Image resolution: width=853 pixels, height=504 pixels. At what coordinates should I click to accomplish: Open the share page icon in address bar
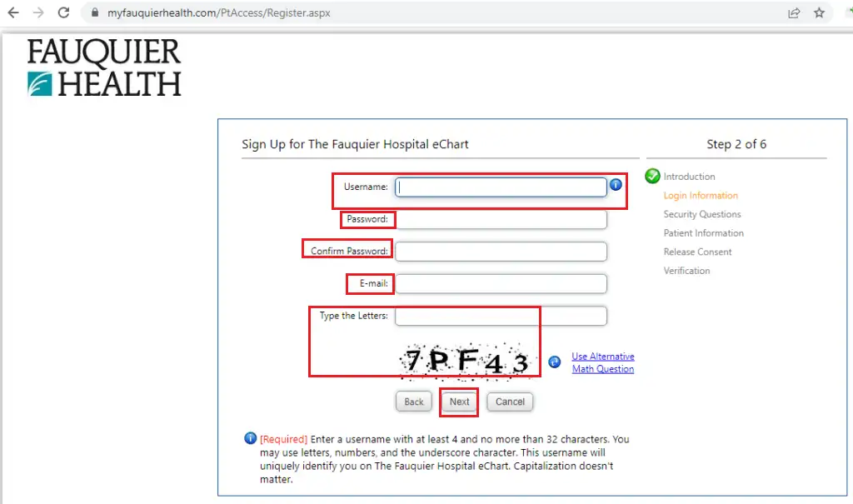tap(794, 13)
